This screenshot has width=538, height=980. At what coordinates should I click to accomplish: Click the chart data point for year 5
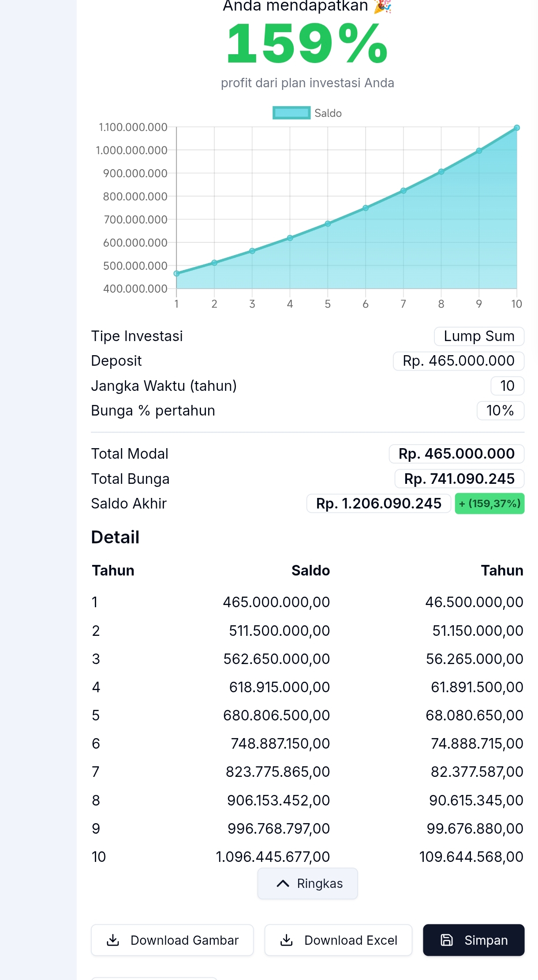tap(328, 224)
